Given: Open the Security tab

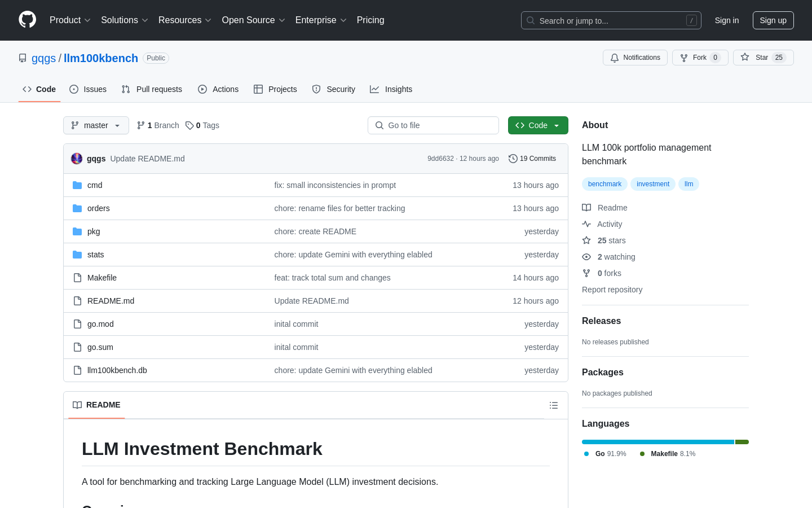Looking at the screenshot, I should (x=334, y=89).
